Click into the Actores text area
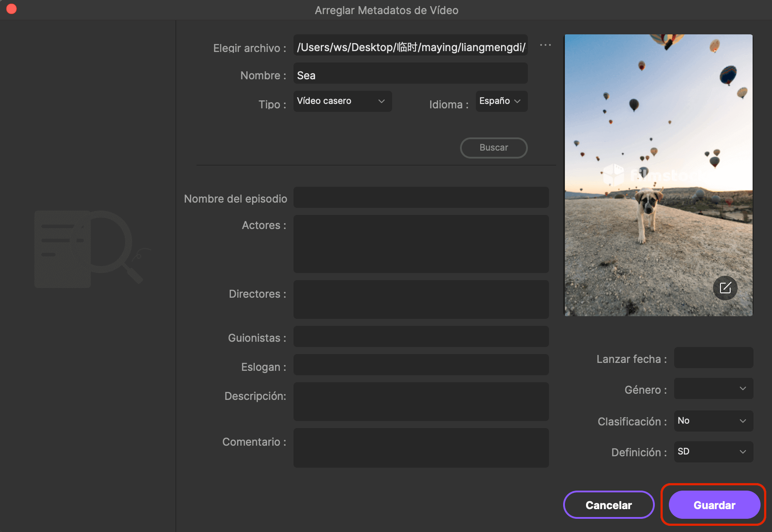The image size is (772, 532). pos(421,244)
